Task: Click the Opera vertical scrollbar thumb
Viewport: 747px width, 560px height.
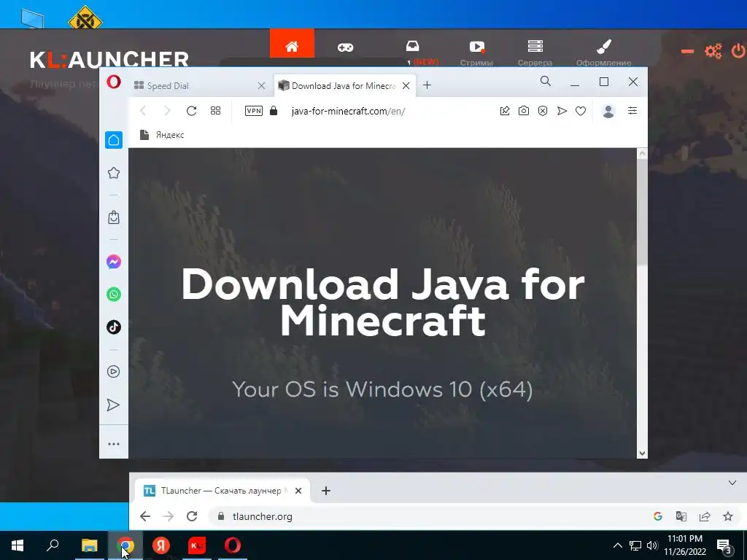Action: [x=642, y=212]
